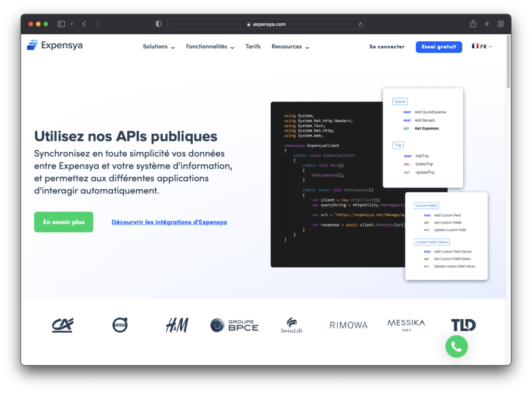Click the Se connecter link
This screenshot has width=532, height=393.
387,47
